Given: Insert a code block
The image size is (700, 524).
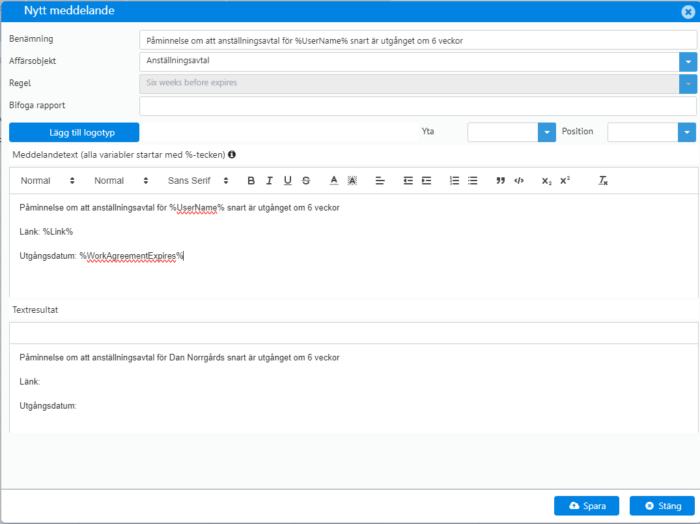Looking at the screenshot, I should (x=519, y=180).
